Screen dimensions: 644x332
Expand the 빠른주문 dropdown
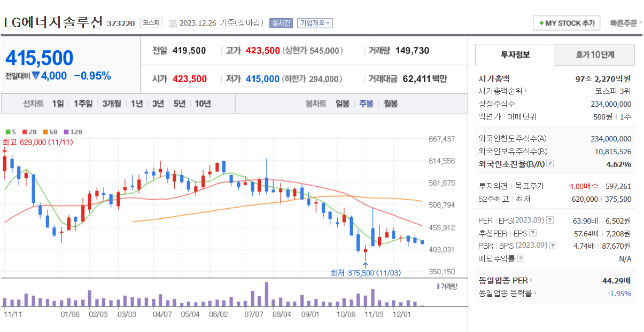click(x=626, y=23)
